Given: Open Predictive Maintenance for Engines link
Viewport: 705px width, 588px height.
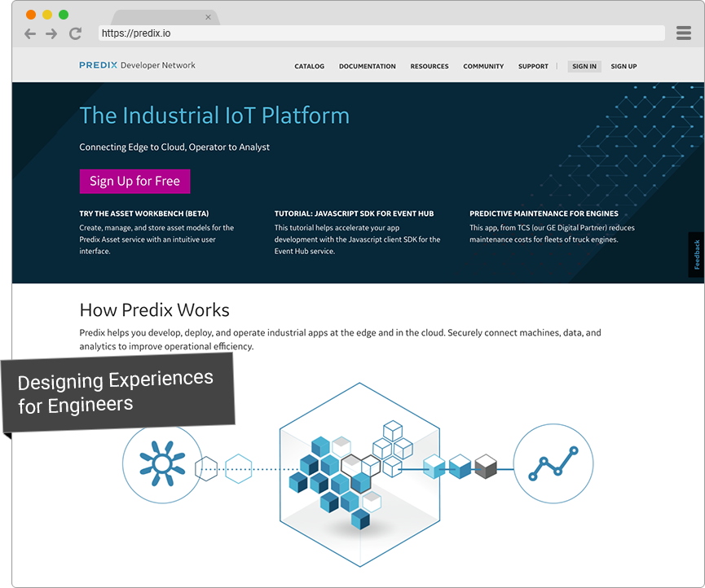Looking at the screenshot, I should point(544,214).
